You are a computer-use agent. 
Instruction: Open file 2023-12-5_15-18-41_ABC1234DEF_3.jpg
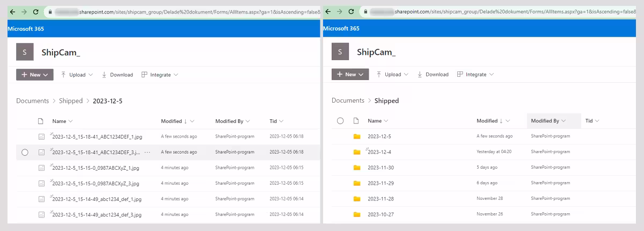coord(97,153)
